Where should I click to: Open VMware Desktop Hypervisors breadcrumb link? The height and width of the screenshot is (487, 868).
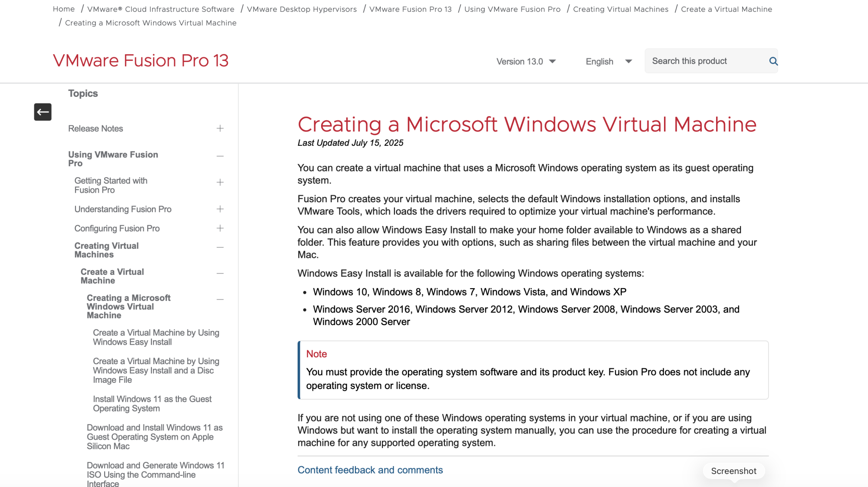(302, 9)
